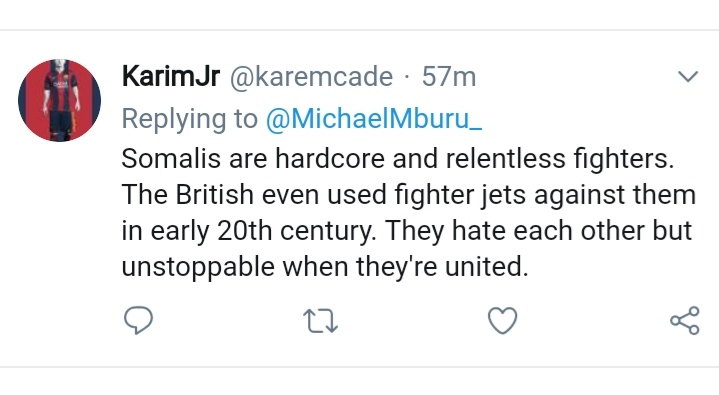Screen dimensions: 719x395
Task: Share the tweet using the share icon
Action: [x=685, y=320]
